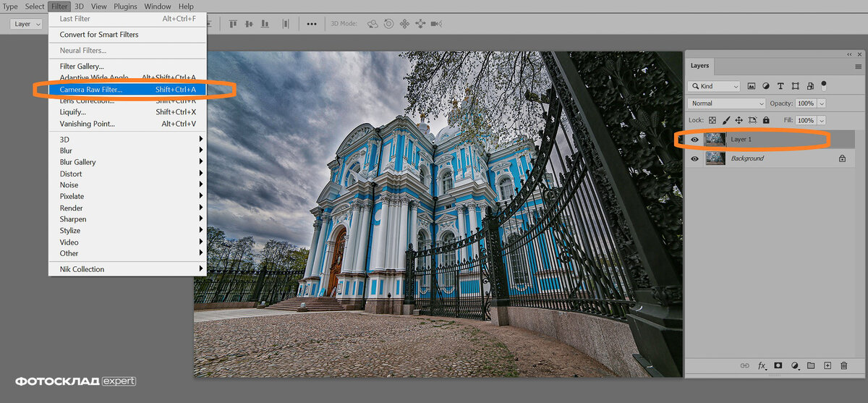The width and height of the screenshot is (868, 403).
Task: Select the 3D pan camera mode icon
Action: [x=404, y=24]
